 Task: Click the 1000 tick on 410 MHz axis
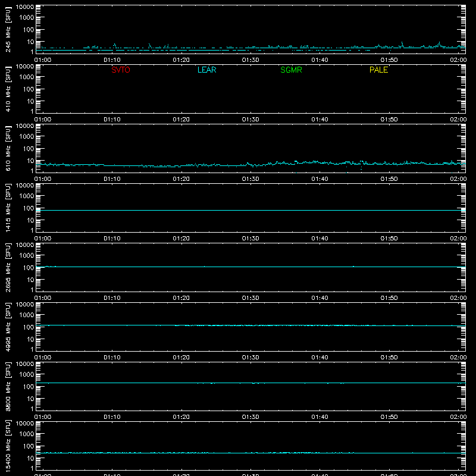coord(27,77)
